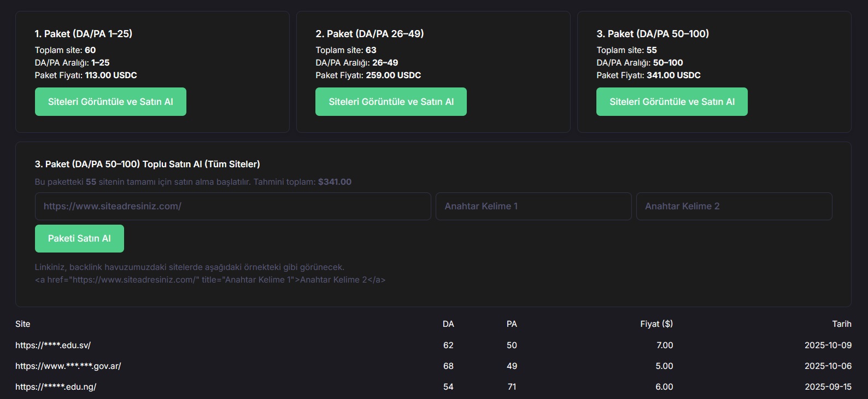Click the '2. Paket (DA/PA 26–49)' card title

[370, 34]
